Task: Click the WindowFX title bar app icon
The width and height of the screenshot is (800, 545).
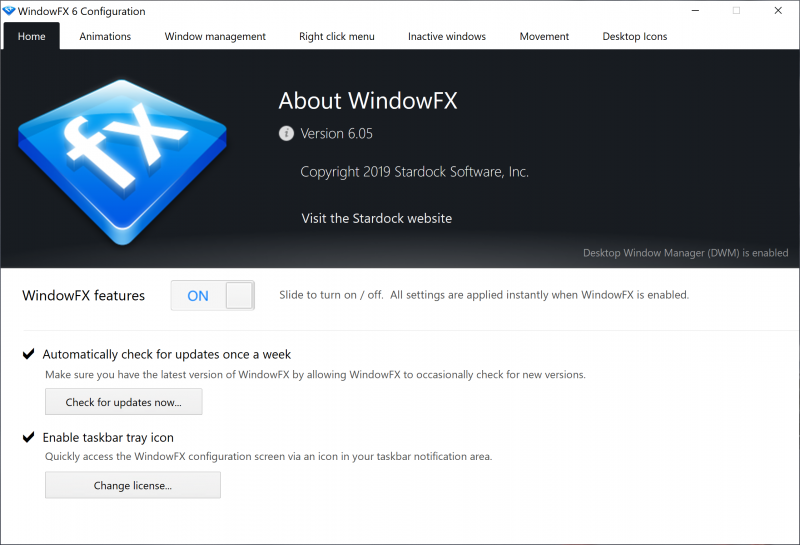Action: tap(9, 11)
